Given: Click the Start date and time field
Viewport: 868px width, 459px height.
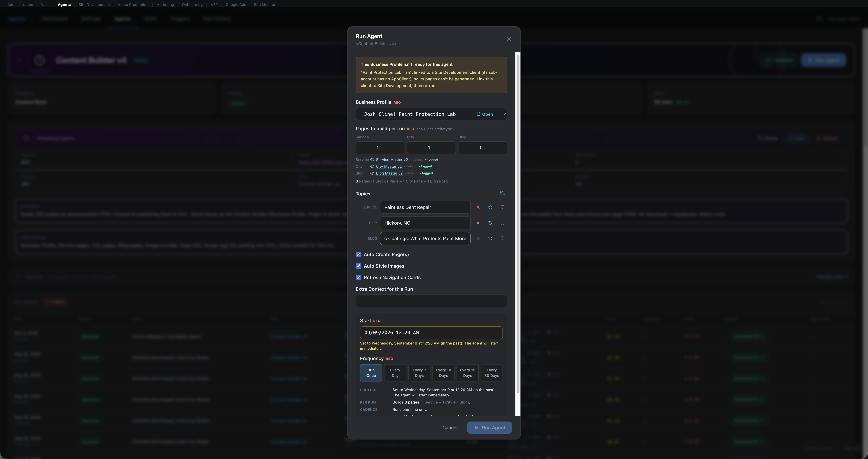Looking at the screenshot, I should 431,332.
